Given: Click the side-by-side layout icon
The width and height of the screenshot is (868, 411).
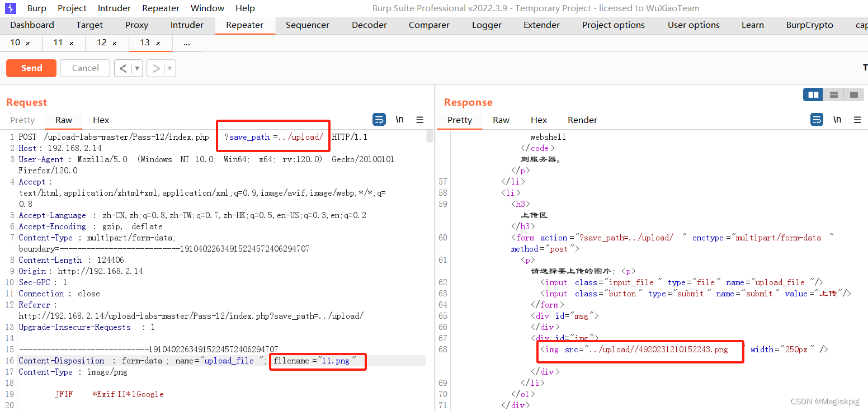Looking at the screenshot, I should [x=813, y=94].
